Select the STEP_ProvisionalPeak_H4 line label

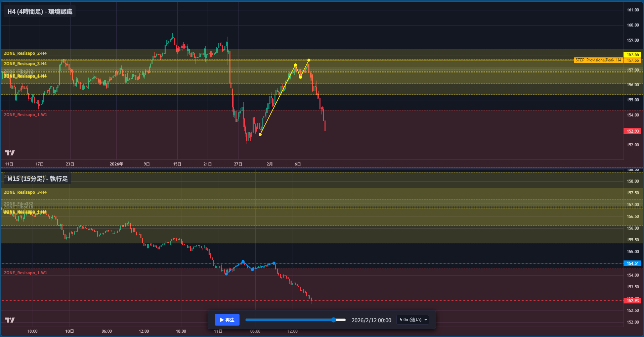point(598,60)
